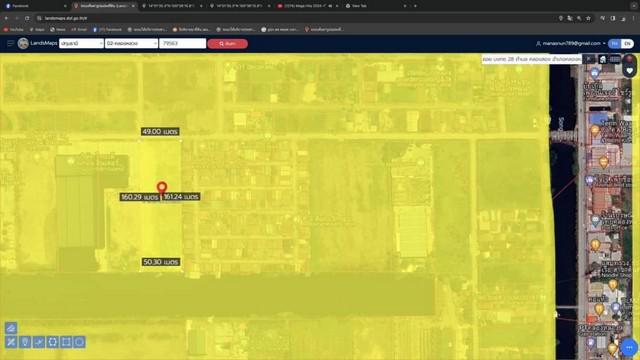Open the basemap grid icon

click(x=615, y=60)
